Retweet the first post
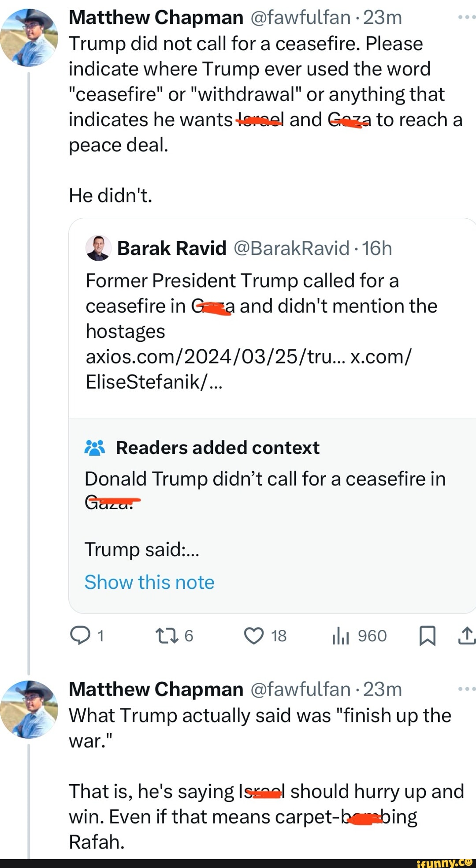Viewport: 476px width, 868px height. pos(167,636)
